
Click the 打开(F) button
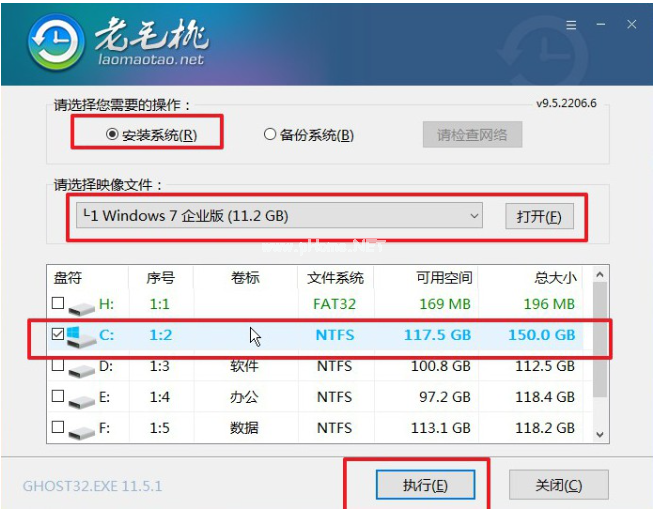[539, 216]
